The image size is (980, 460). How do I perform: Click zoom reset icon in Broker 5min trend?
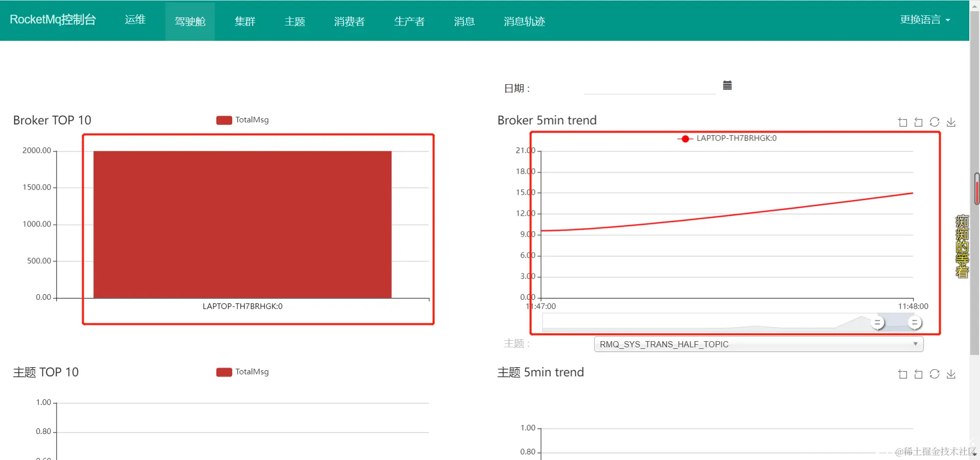coord(918,122)
